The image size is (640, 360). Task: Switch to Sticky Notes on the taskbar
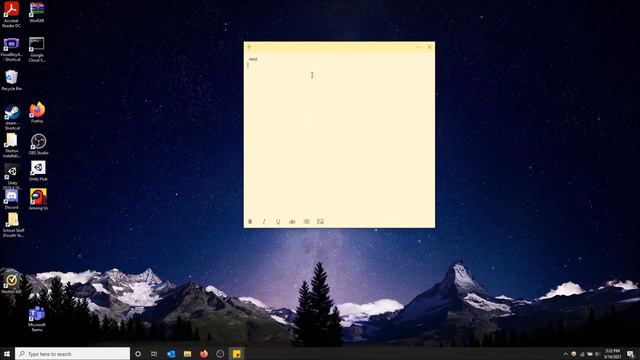236,354
